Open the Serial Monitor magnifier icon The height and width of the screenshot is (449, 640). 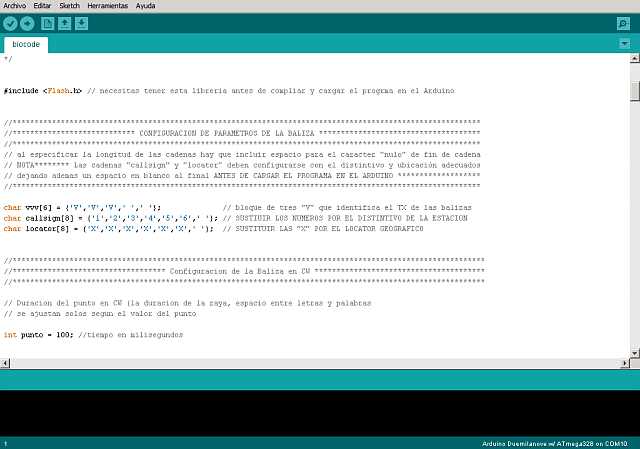624,23
